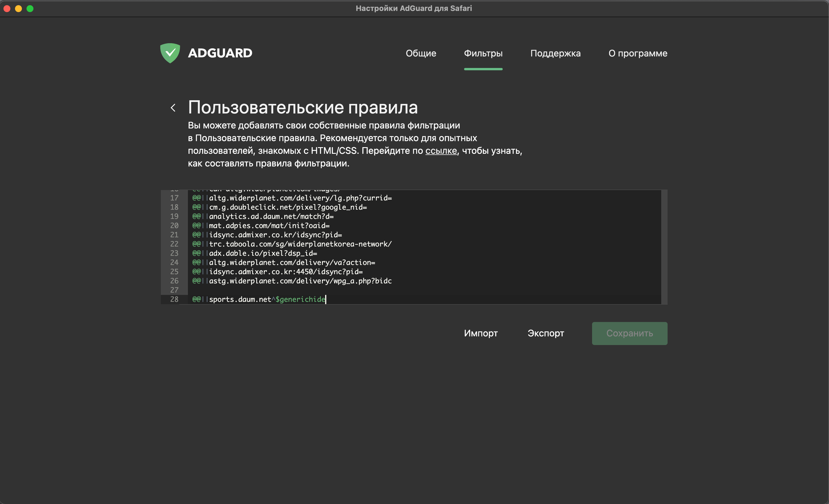
Task: Click the trc.taboola.com rule text
Action: point(300,244)
